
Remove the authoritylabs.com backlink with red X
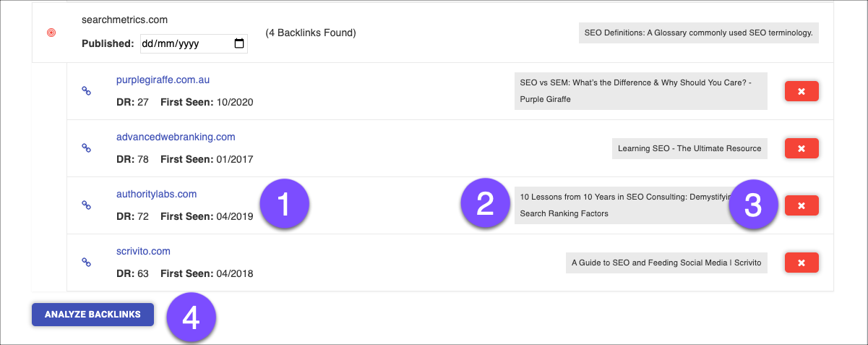tap(801, 205)
